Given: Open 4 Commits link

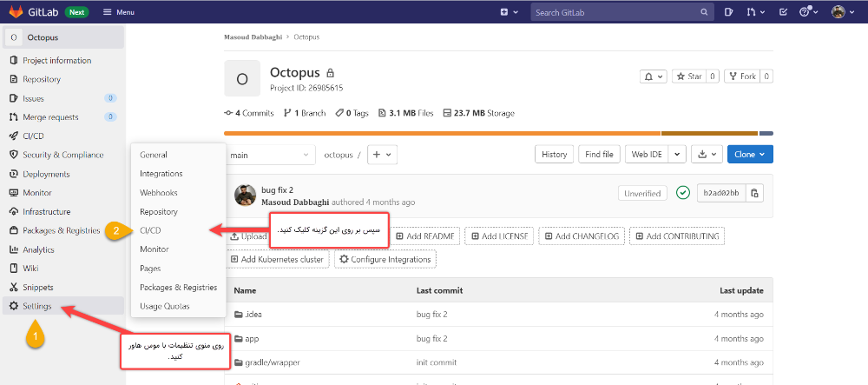Looking at the screenshot, I should pyautogui.click(x=249, y=113).
